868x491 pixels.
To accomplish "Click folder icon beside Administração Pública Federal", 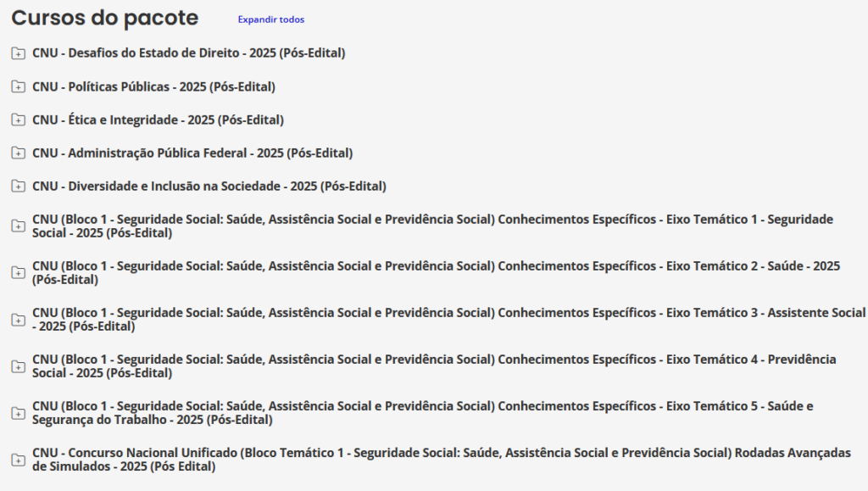I will pyautogui.click(x=18, y=153).
